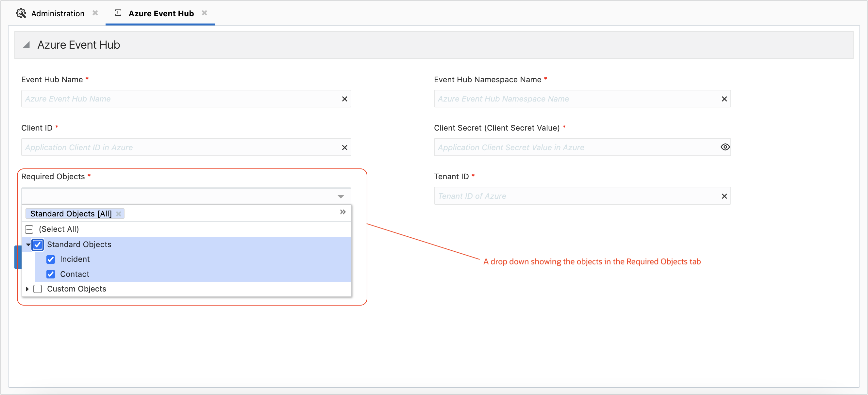Viewport: 868px width, 395px height.
Task: Click the Required Objects combo box field
Action: pos(186,197)
